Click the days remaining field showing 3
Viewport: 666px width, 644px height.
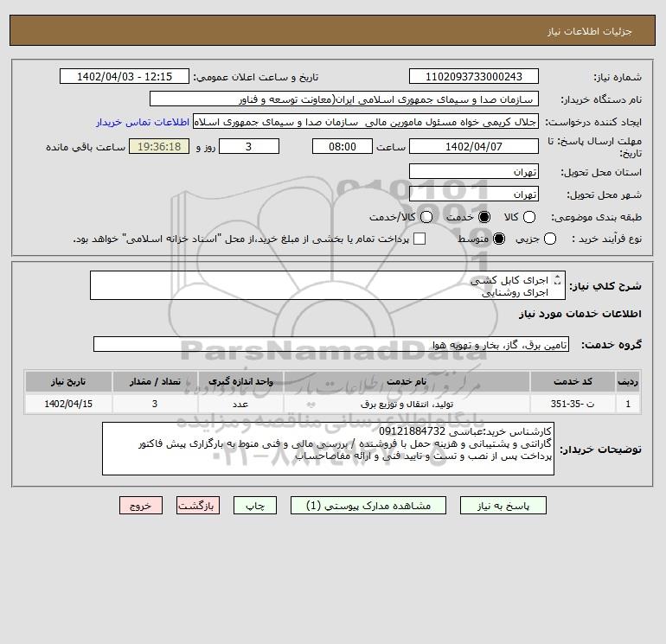tap(249, 146)
